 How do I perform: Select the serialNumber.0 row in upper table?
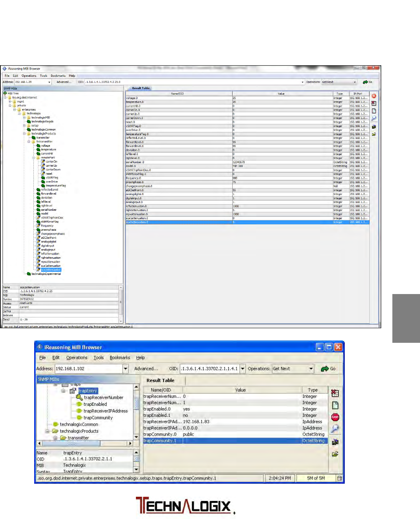[x=247, y=162]
